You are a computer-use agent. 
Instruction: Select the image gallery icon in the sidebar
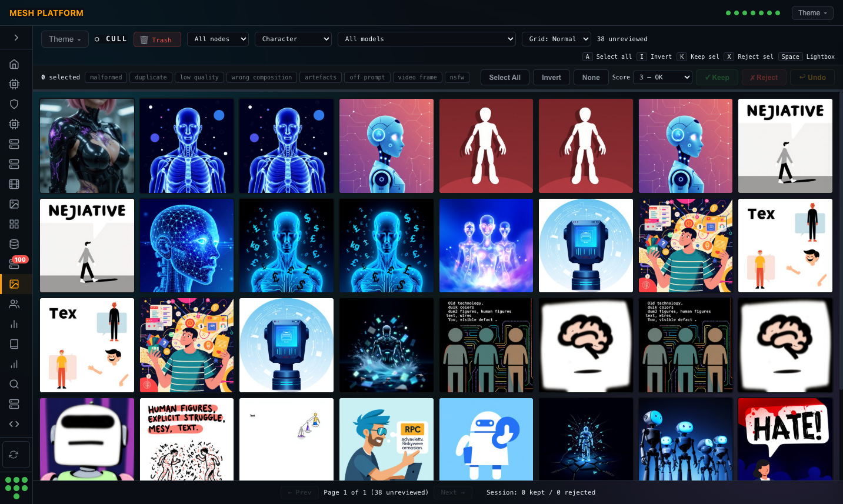(x=14, y=284)
